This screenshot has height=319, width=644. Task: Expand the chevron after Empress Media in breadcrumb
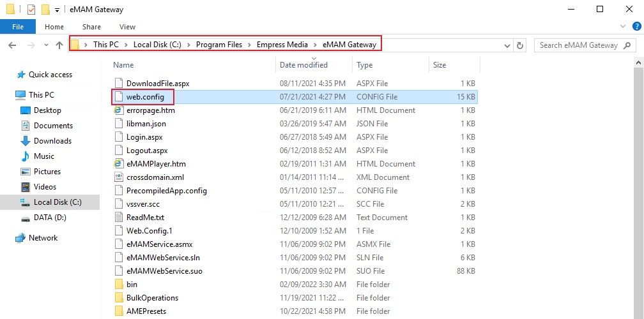(x=316, y=45)
